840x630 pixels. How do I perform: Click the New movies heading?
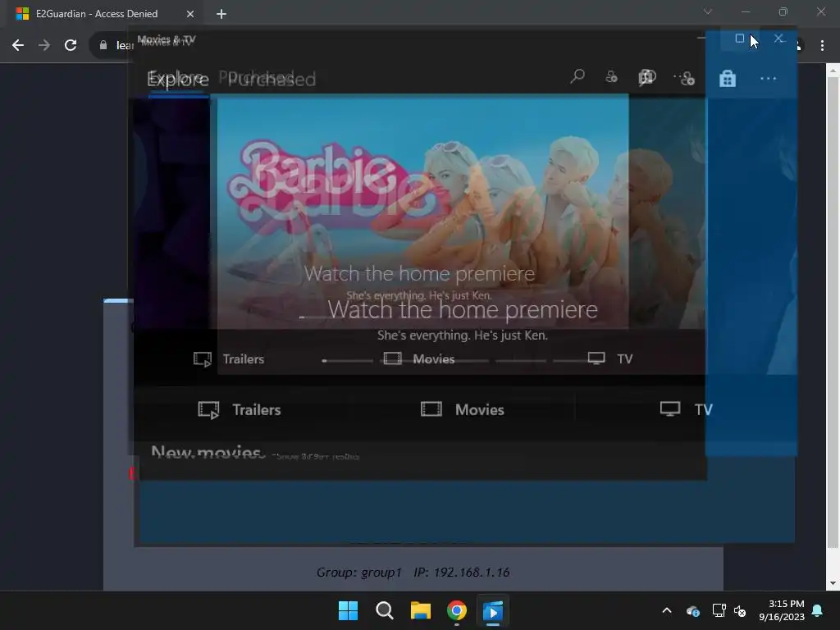208,453
